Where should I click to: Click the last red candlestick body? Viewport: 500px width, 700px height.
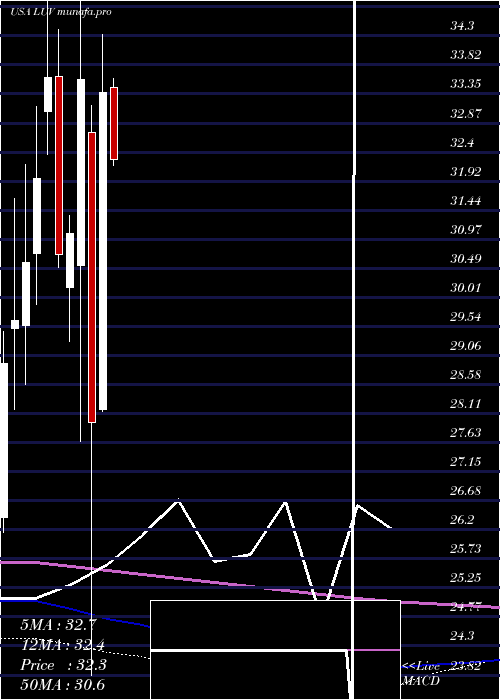coord(114,123)
